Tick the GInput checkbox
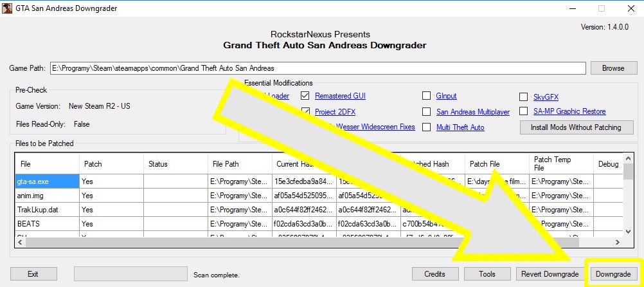This screenshot has width=644, height=287. click(x=426, y=96)
